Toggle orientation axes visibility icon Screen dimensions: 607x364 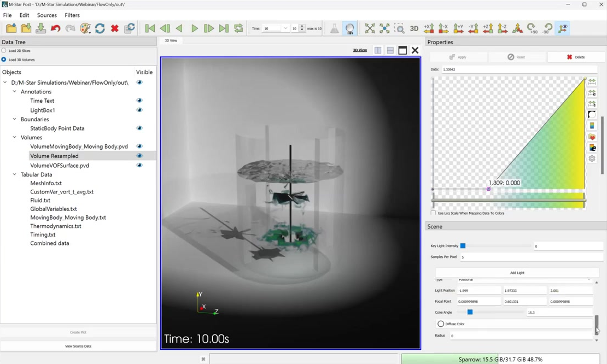pos(563,28)
